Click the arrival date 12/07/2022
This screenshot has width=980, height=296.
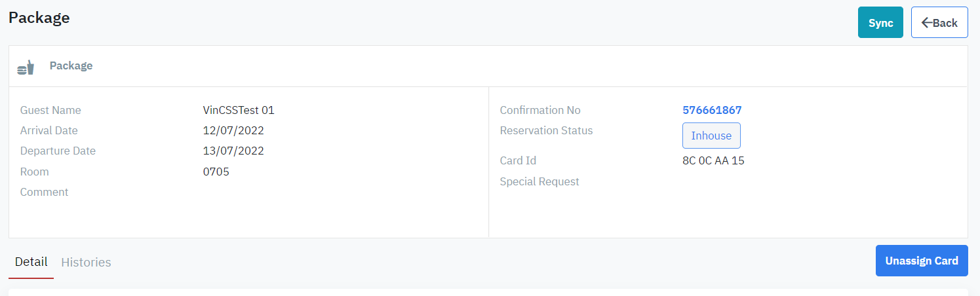[233, 130]
